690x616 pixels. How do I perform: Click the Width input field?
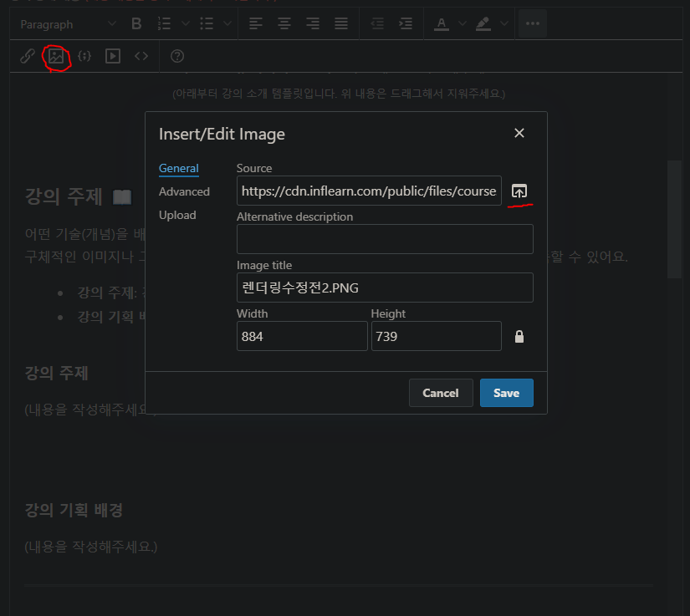[301, 336]
